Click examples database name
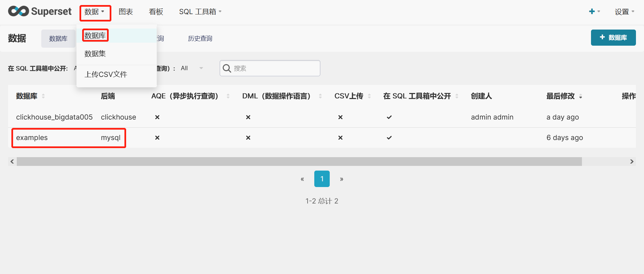644x274 pixels. point(32,138)
